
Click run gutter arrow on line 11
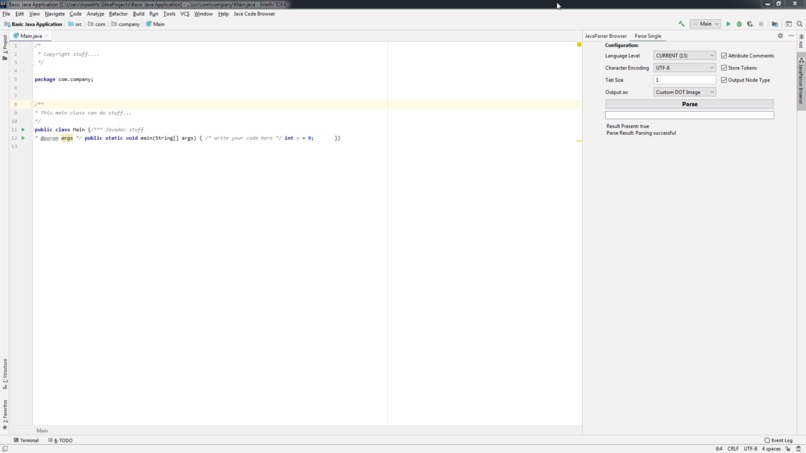tap(23, 130)
